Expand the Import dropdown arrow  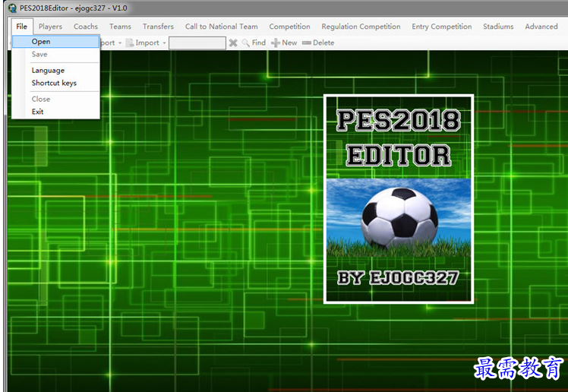pos(164,43)
